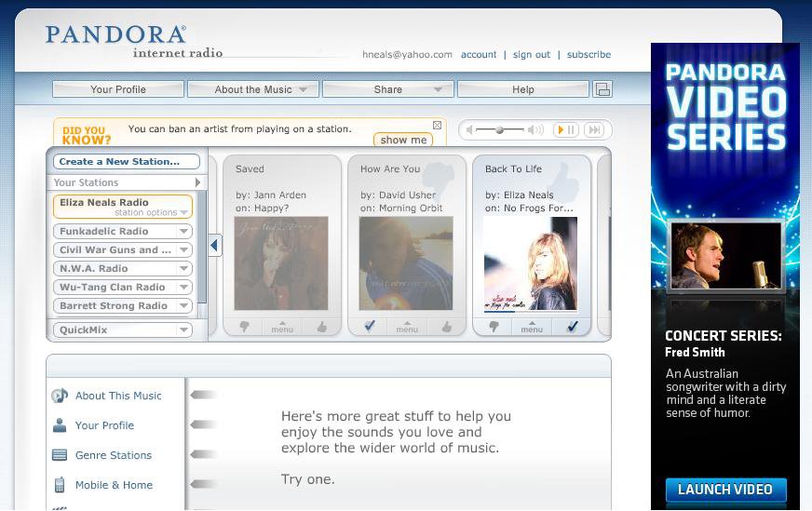Open the menu for the Saved song

pyautogui.click(x=282, y=327)
